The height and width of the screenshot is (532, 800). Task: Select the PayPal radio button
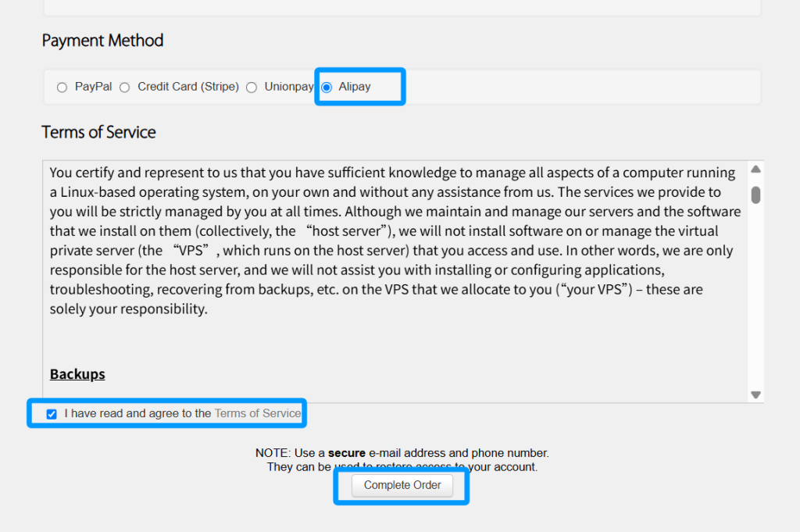[x=62, y=87]
